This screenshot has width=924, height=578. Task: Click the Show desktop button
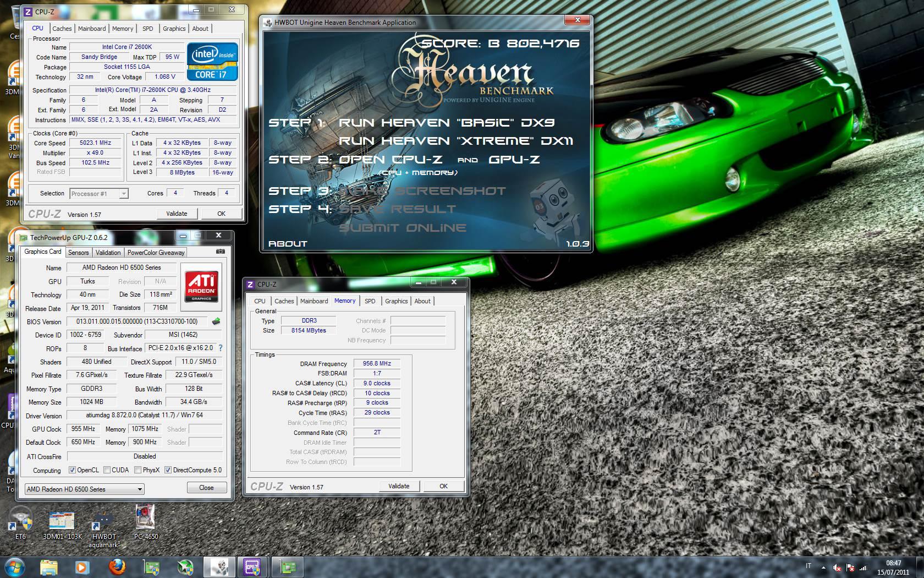[x=920, y=568]
